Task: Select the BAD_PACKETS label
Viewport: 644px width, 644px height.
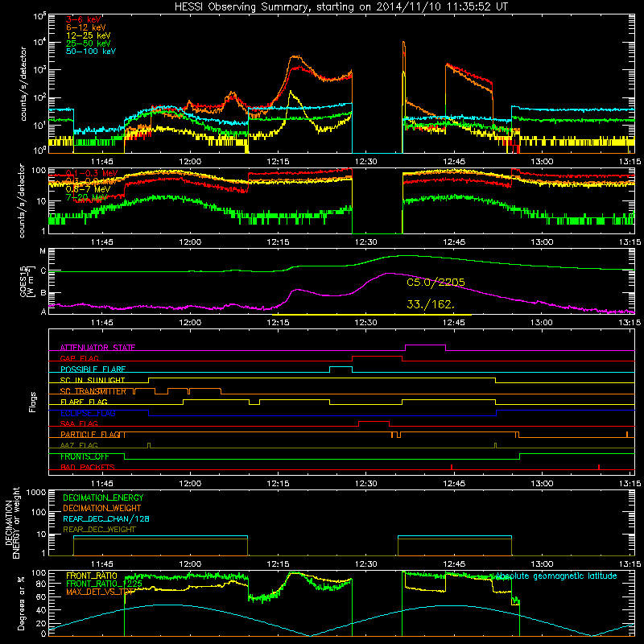Action: tap(88, 468)
